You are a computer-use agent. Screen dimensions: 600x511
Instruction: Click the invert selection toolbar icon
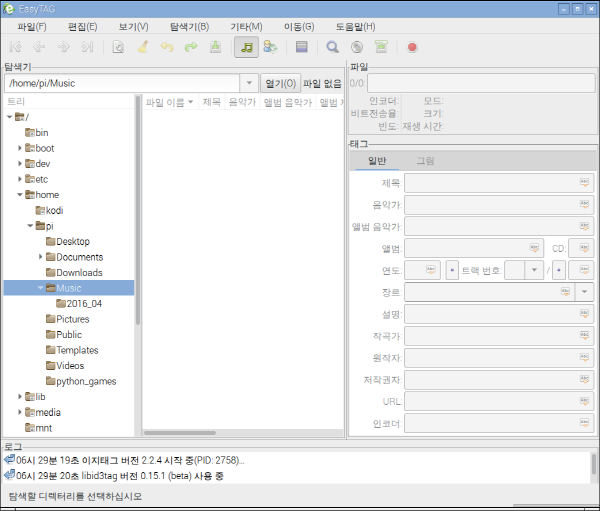point(302,47)
